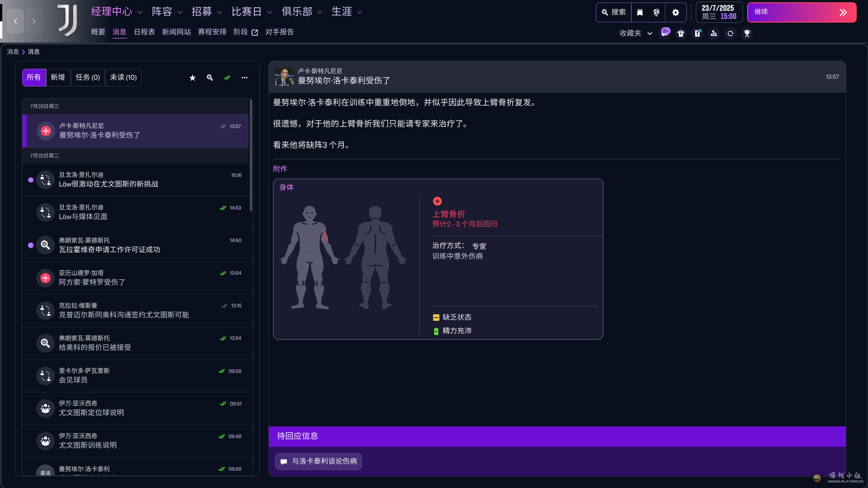Expand the 生涯 menu chevron
Image resolution: width=868 pixels, height=488 pixels.
click(x=360, y=12)
